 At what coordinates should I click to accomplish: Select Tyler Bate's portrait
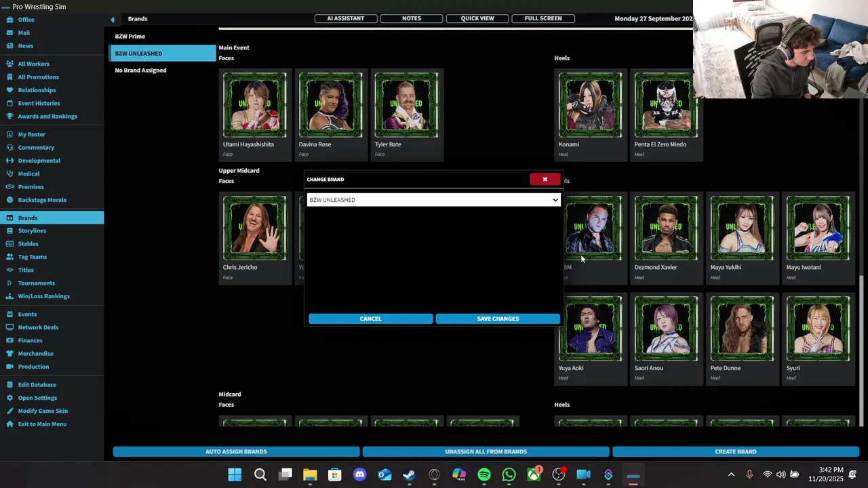[407, 105]
